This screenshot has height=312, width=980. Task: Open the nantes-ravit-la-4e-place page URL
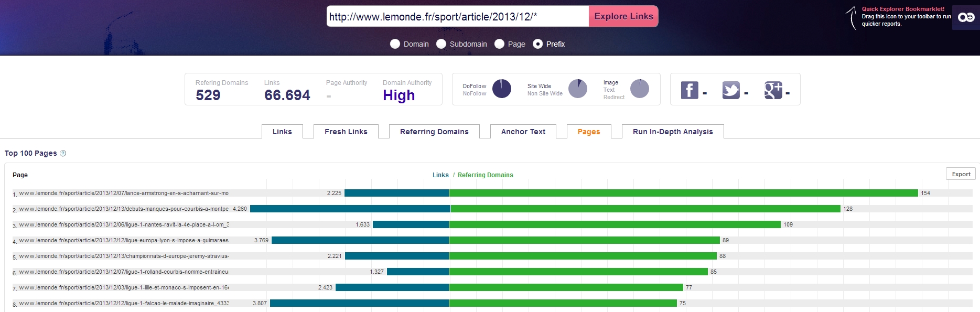(124, 224)
